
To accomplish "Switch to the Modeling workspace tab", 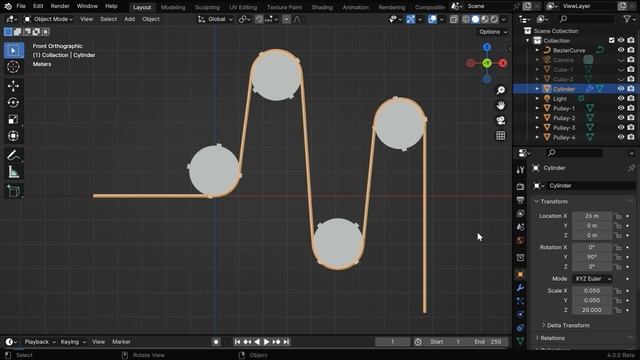I will (x=173, y=7).
